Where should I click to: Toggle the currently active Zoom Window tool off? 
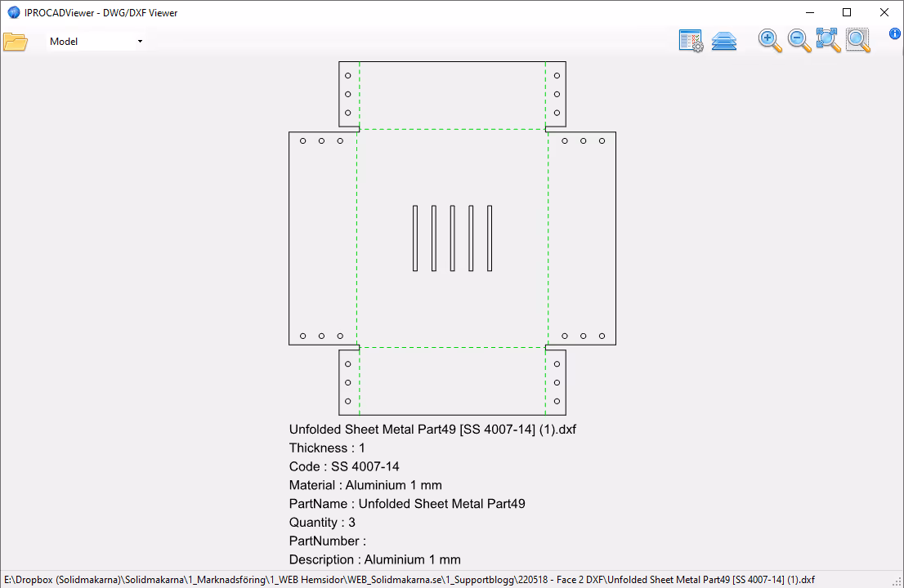coord(858,40)
